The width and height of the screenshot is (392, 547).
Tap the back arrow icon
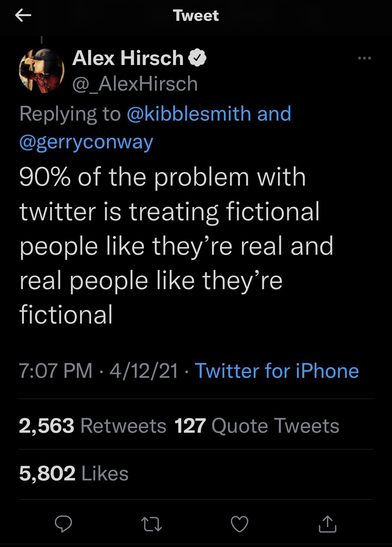(23, 15)
